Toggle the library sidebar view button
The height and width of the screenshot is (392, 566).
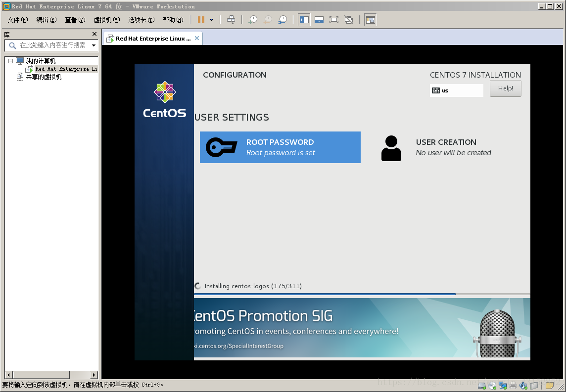tap(304, 20)
